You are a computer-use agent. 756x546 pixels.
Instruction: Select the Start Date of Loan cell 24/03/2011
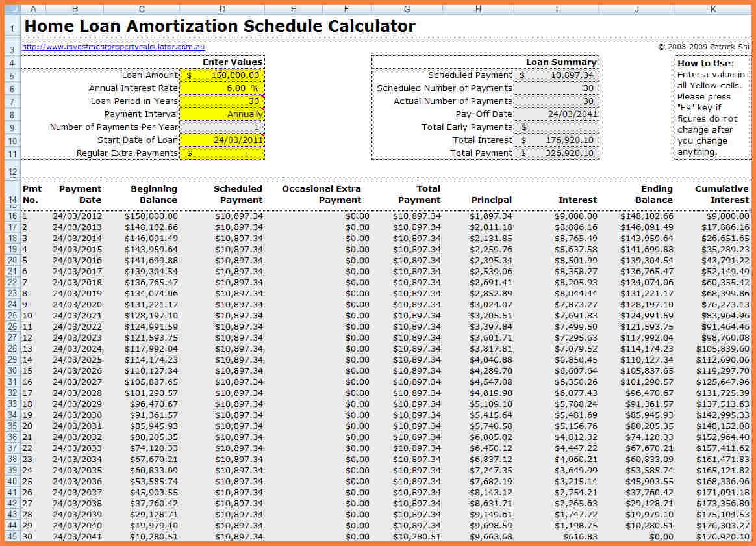pos(221,140)
